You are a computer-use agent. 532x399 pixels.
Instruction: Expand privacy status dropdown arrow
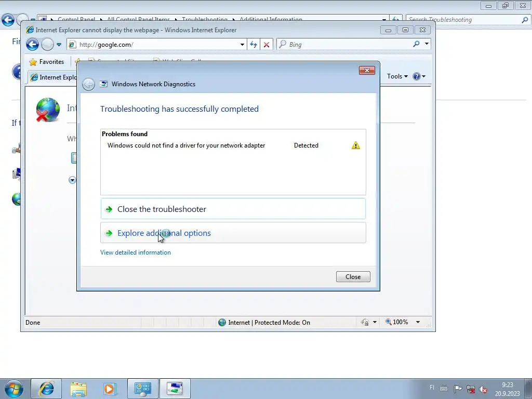click(x=375, y=322)
